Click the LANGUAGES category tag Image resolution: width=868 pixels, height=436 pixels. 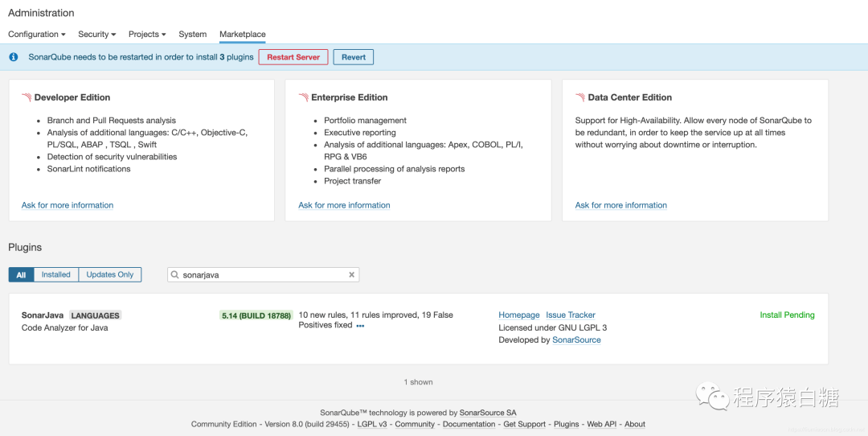[x=95, y=315]
